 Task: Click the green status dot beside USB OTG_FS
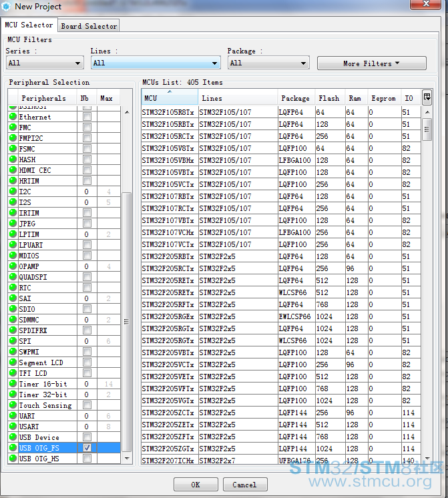[x=13, y=447]
